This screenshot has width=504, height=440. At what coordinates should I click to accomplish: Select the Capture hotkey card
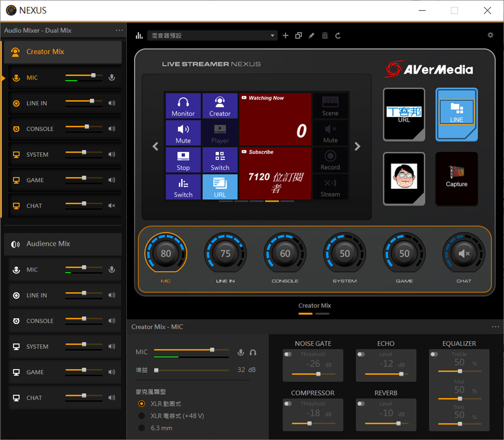(456, 179)
